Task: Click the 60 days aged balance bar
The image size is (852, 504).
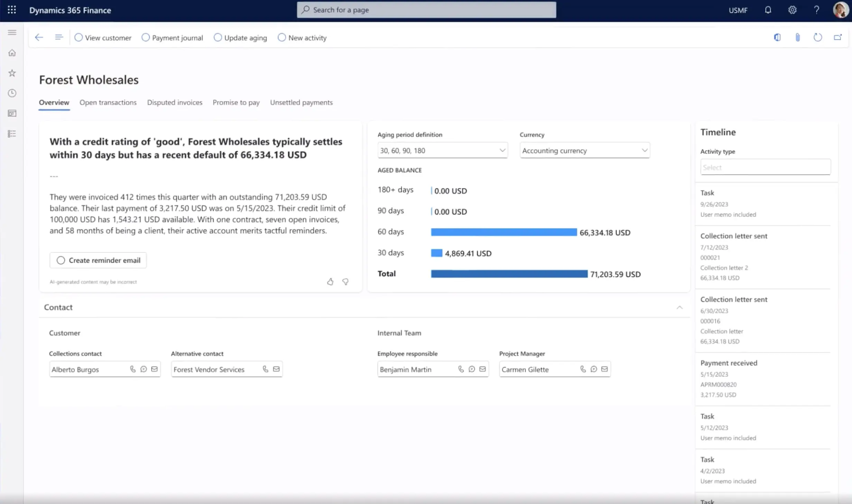Action: click(x=504, y=232)
